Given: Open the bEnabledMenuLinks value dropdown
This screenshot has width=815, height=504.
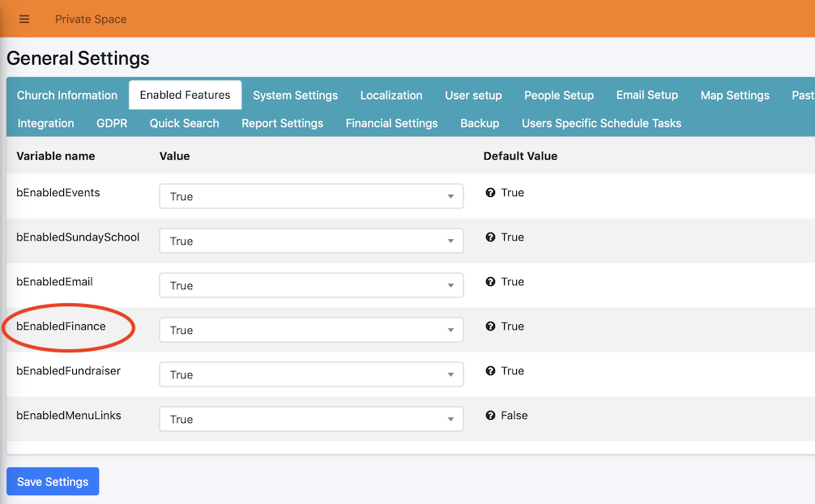Looking at the screenshot, I should point(311,419).
